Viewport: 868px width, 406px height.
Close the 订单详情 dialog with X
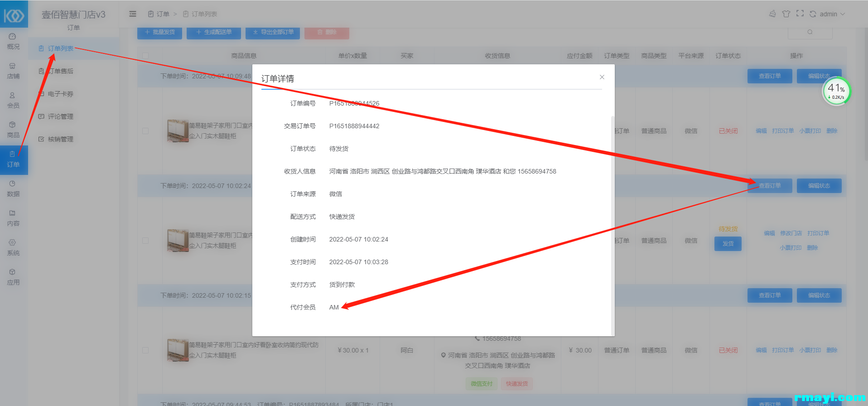click(x=602, y=77)
